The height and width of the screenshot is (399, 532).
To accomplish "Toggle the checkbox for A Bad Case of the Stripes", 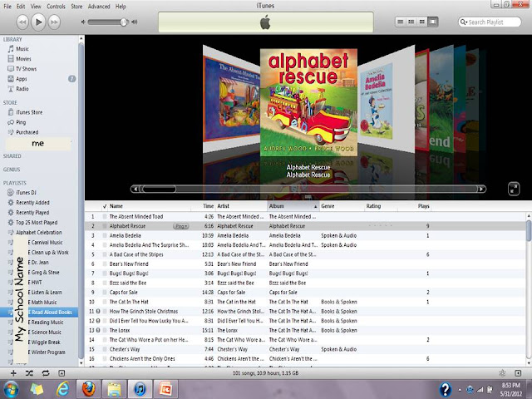I will (x=105, y=254).
